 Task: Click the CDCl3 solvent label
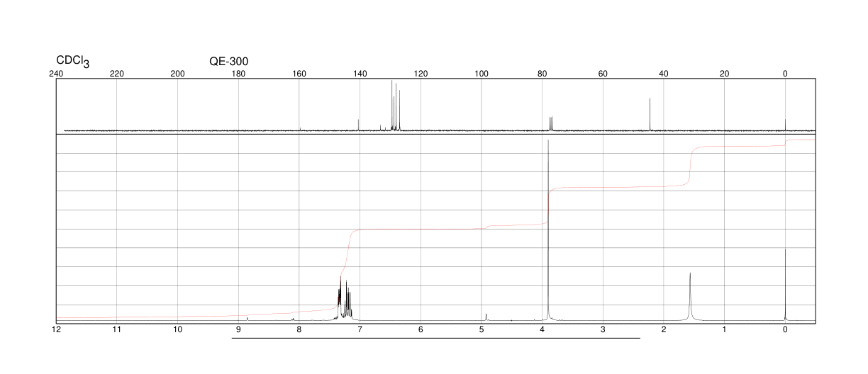tap(73, 62)
